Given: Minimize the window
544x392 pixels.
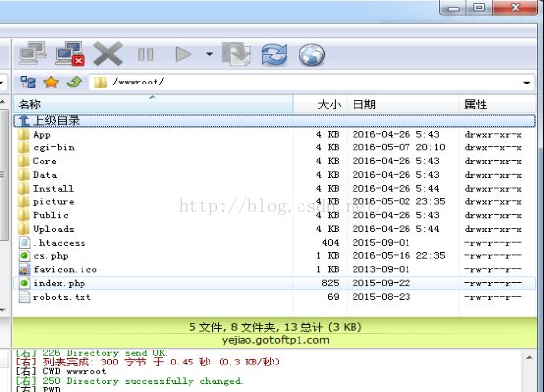Looking at the screenshot, I should tap(454, 8).
